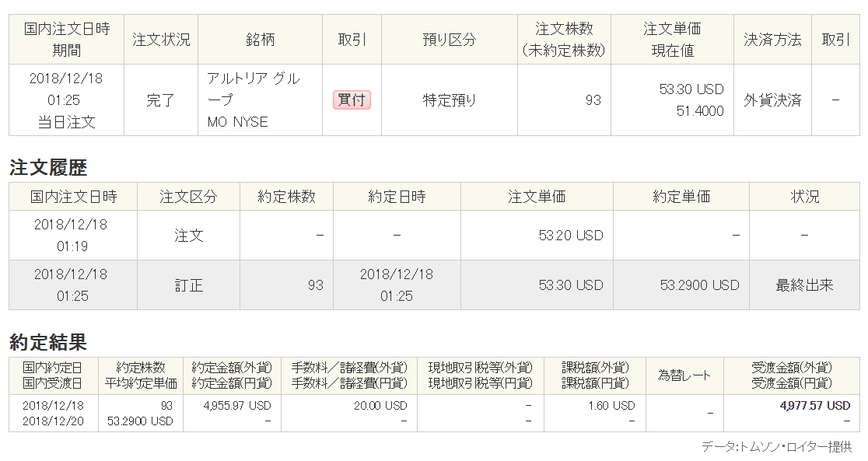This screenshot has height=461, width=868.
Task: Select the 4,977.57 USD settlement amount
Action: [x=814, y=406]
